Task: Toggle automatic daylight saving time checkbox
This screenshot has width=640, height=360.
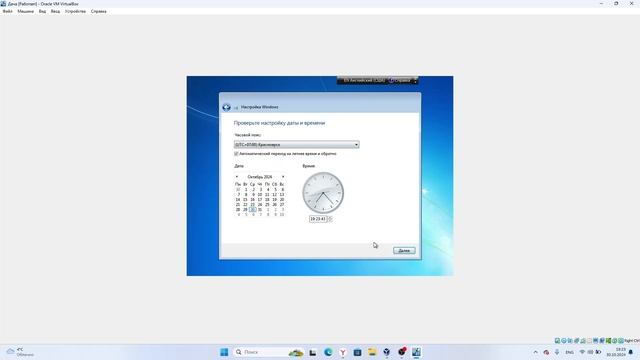Action: 236,154
